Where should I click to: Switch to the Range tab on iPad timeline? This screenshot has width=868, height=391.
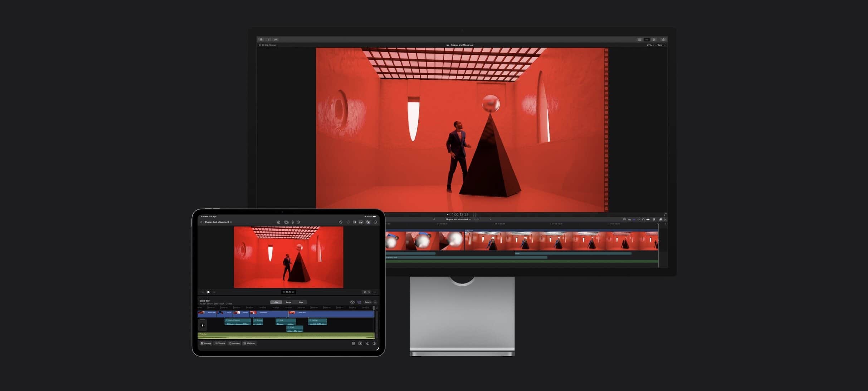[x=288, y=302]
